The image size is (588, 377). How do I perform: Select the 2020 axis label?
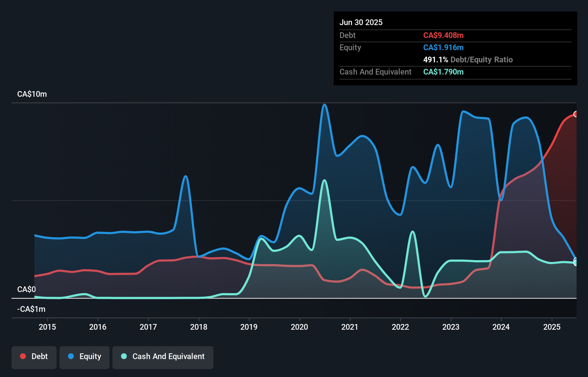pos(299,327)
